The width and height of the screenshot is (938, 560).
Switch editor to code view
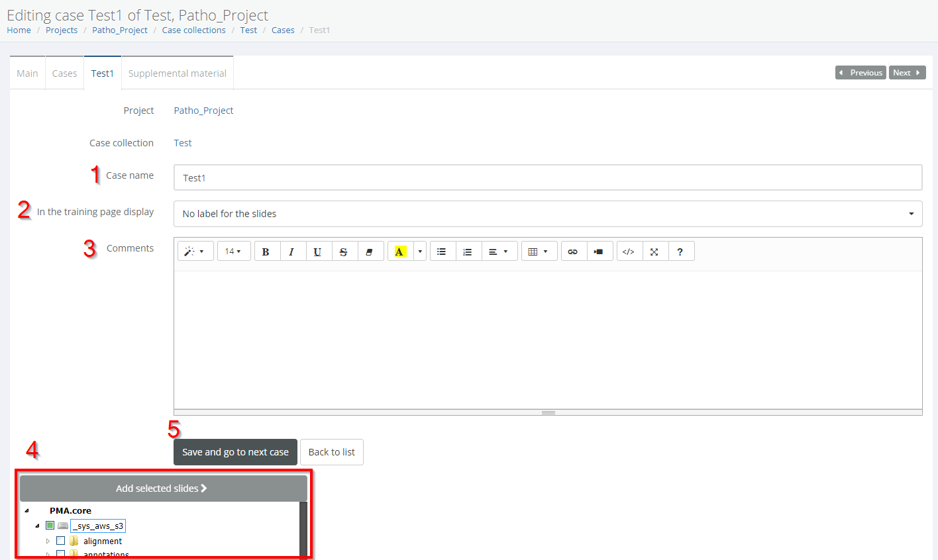(629, 252)
